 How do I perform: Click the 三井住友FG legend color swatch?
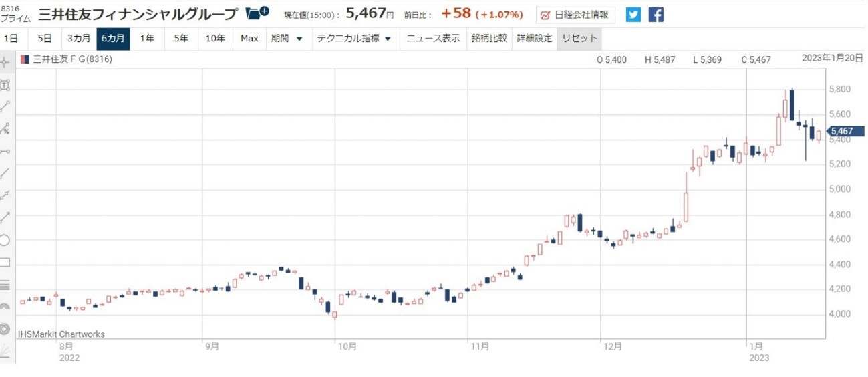coord(25,59)
